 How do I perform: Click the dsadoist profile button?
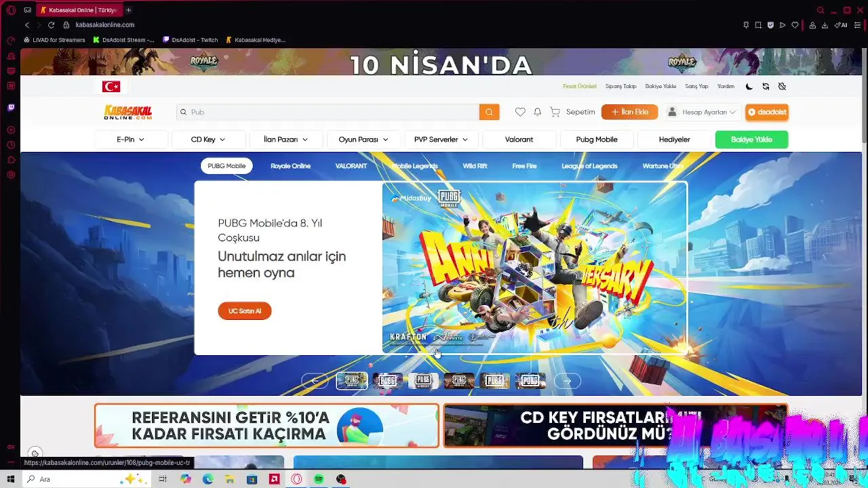click(767, 112)
